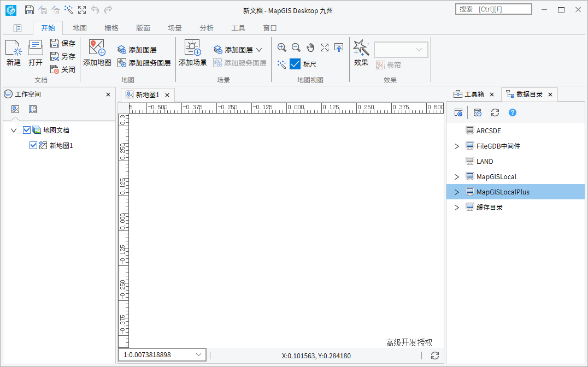Screen dimensions: 588x367
Task: Click the refresh icon in 数据目录 toolbar
Action: click(495, 113)
